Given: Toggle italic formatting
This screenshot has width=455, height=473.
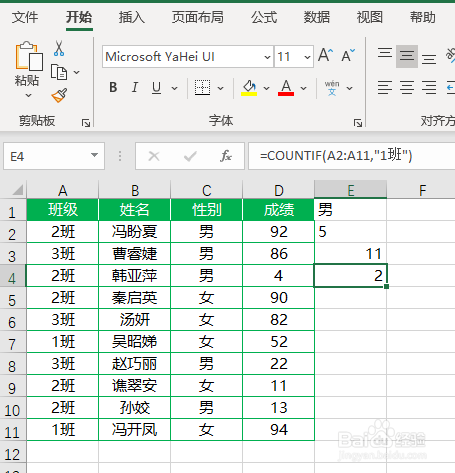Looking at the screenshot, I should click(x=135, y=88).
